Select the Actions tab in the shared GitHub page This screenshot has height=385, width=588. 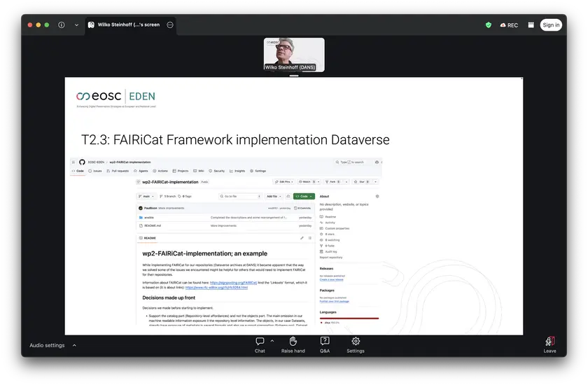pos(160,171)
